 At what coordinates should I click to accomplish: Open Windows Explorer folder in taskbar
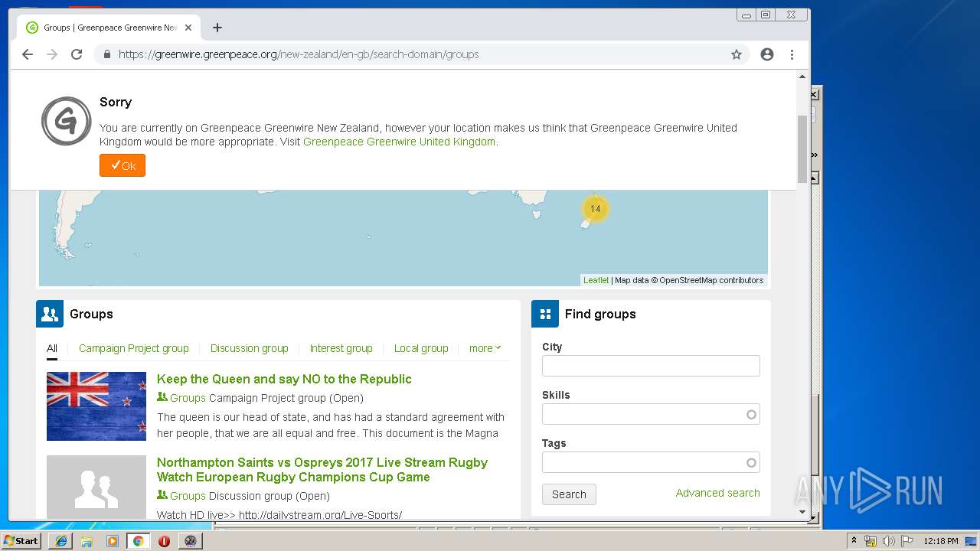click(x=87, y=541)
